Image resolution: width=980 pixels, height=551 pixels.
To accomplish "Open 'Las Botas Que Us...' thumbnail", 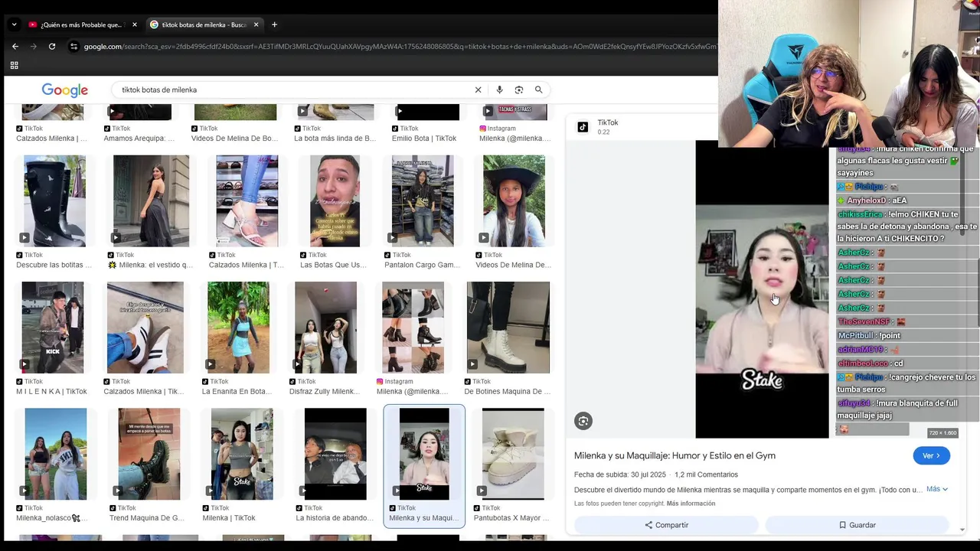I will pos(335,201).
